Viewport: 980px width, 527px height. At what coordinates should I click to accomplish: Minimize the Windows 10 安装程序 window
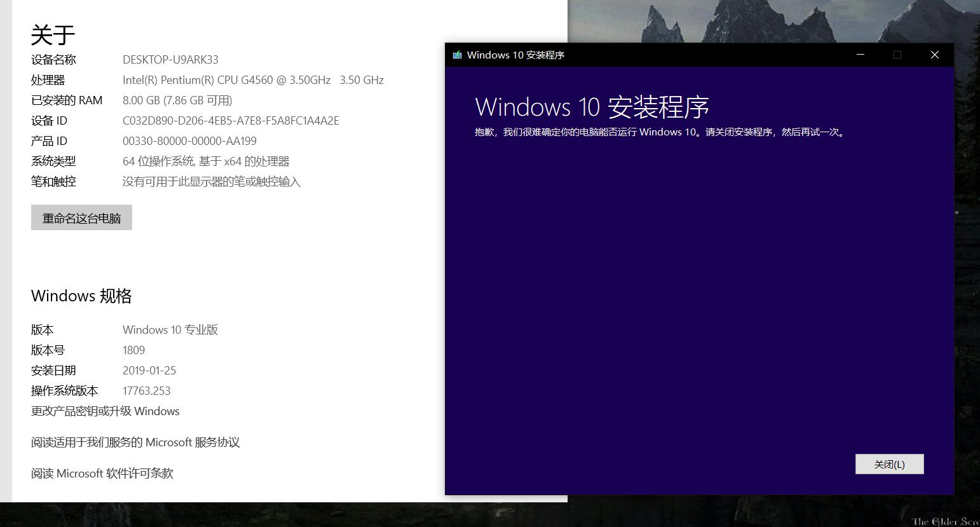point(861,55)
